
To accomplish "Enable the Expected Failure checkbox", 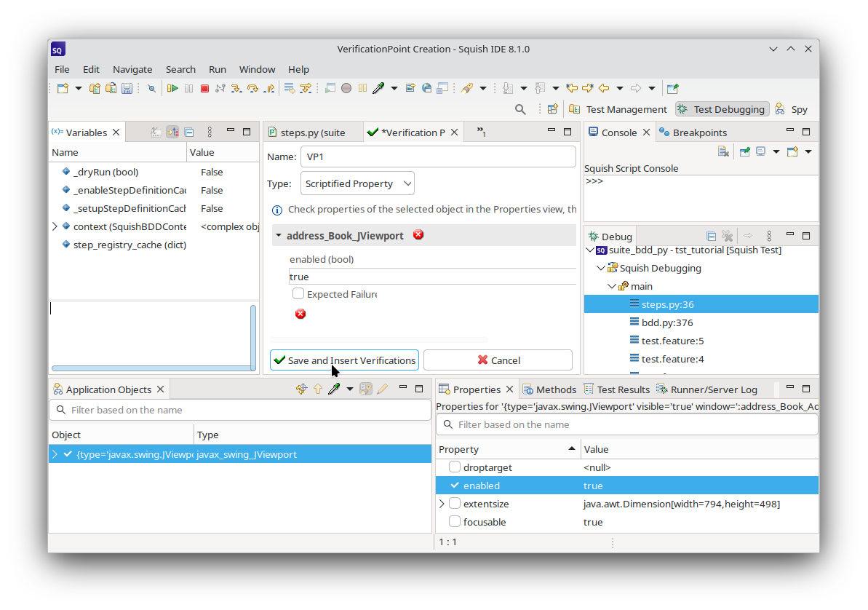I will [298, 294].
